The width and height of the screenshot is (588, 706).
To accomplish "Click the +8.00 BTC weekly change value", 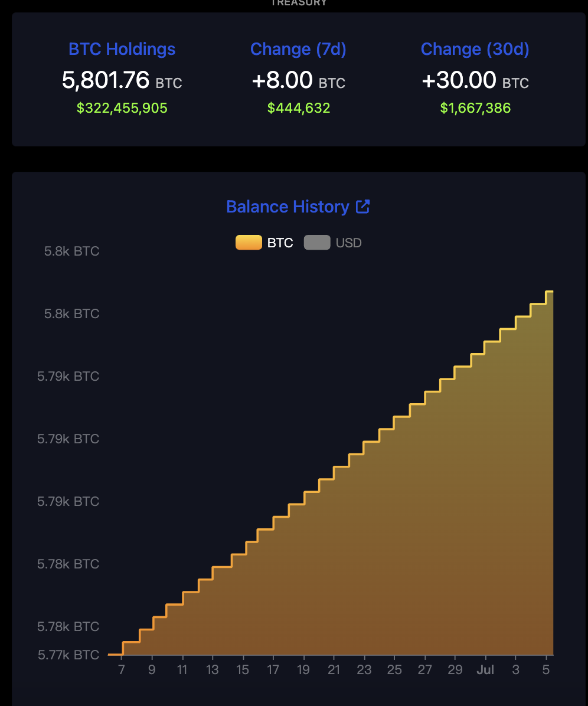I will click(x=282, y=80).
